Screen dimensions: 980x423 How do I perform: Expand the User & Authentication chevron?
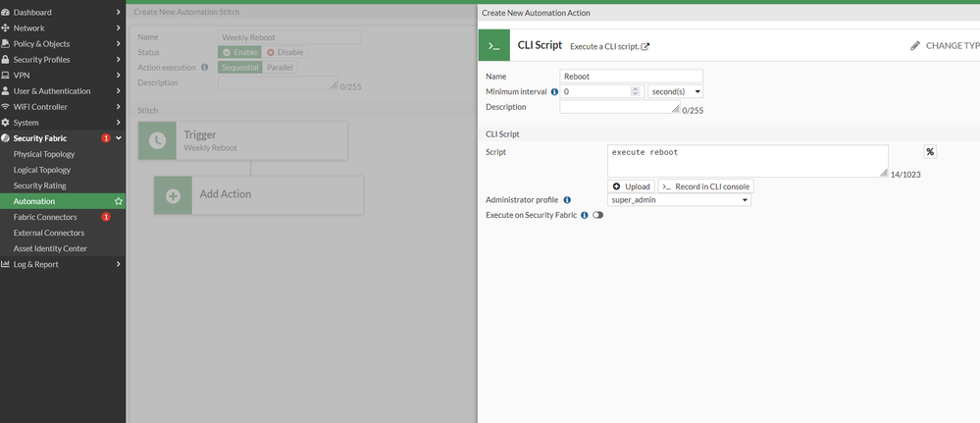coord(118,90)
